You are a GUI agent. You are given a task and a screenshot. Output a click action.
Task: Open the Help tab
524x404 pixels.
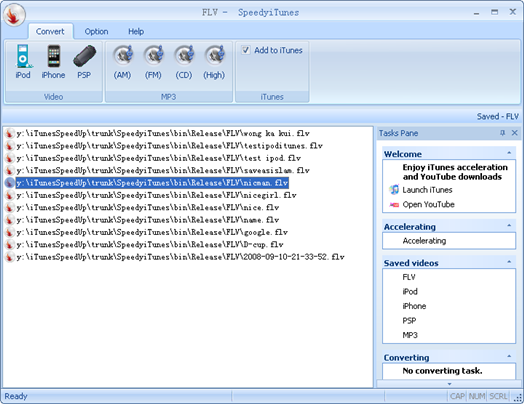tap(136, 31)
